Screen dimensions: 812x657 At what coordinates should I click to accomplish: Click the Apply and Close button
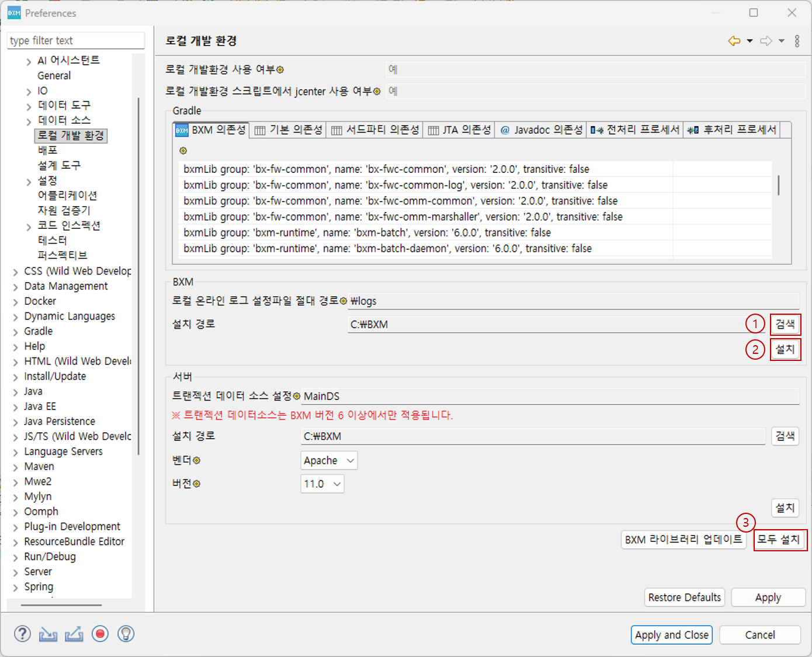[x=671, y=635]
